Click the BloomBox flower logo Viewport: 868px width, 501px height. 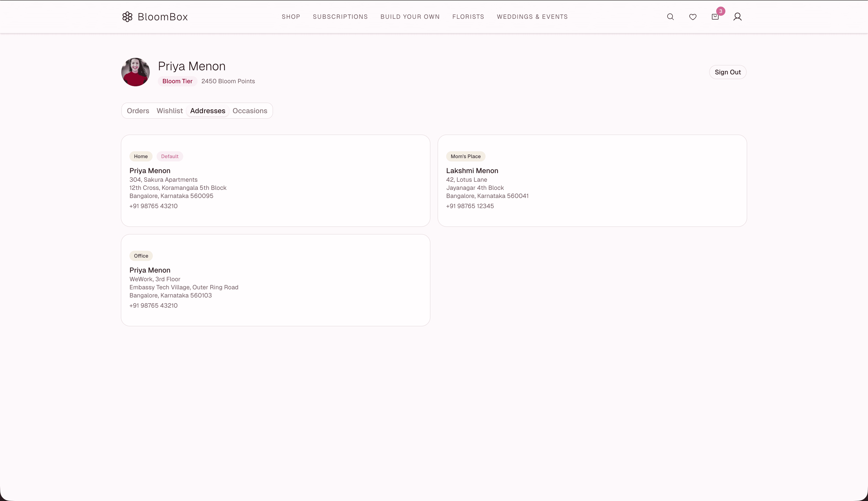(128, 16)
